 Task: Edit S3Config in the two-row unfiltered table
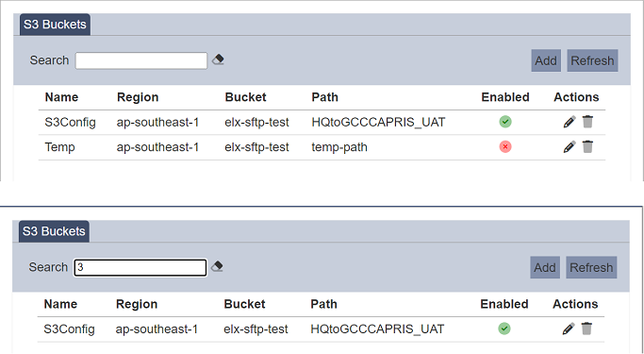tap(570, 122)
